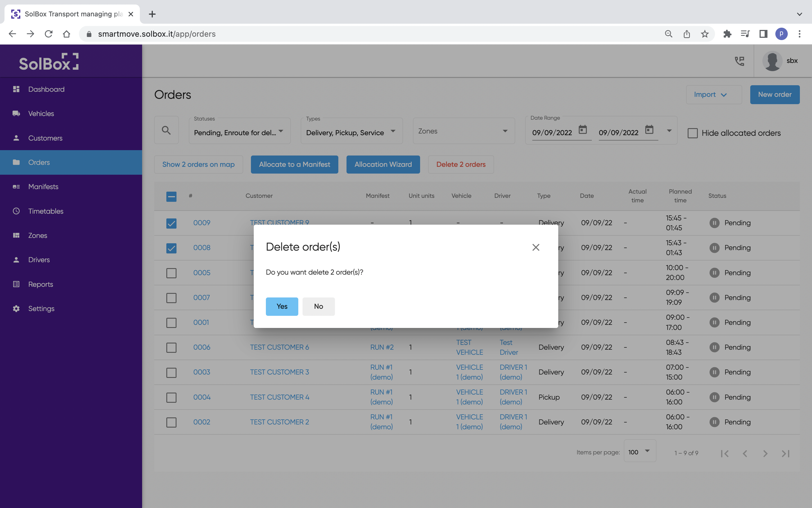Click Show 2 orders on map
Viewport: 812px width, 508px height.
coord(198,165)
